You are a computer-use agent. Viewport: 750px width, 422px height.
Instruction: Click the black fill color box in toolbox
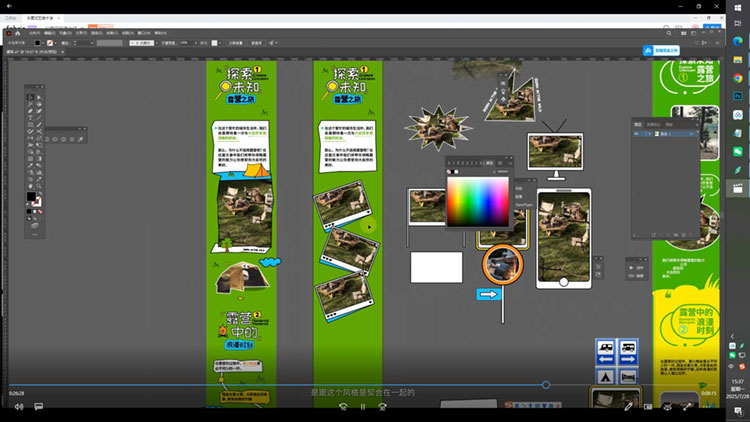(x=30, y=196)
